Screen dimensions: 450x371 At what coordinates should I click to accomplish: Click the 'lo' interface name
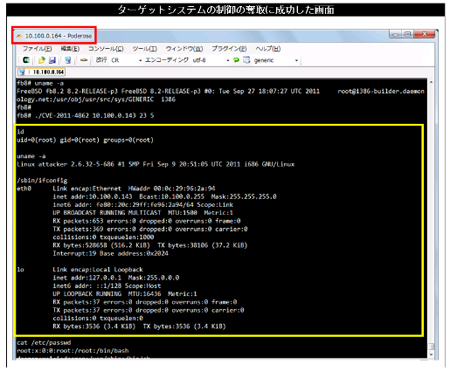point(20,269)
